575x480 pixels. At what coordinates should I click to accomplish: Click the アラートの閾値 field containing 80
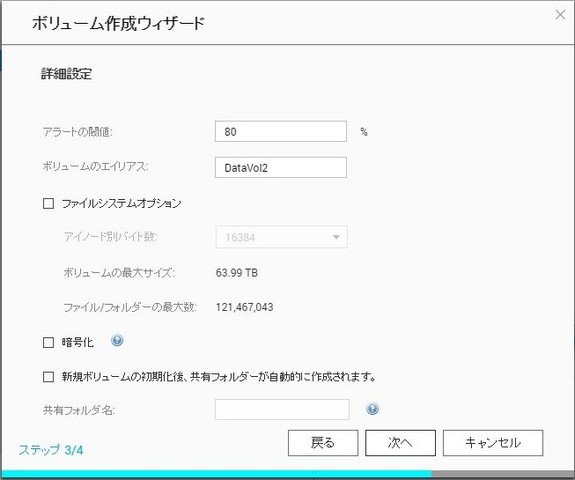(x=281, y=131)
